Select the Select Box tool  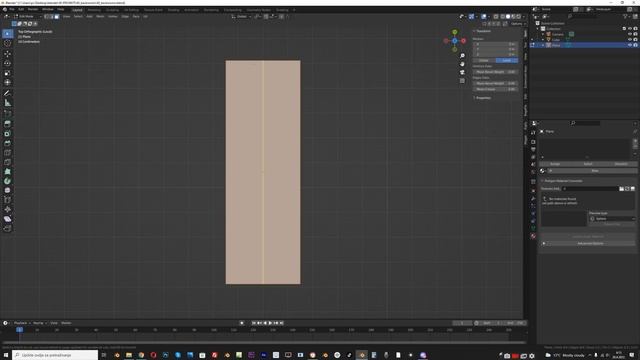pyautogui.click(x=7, y=33)
